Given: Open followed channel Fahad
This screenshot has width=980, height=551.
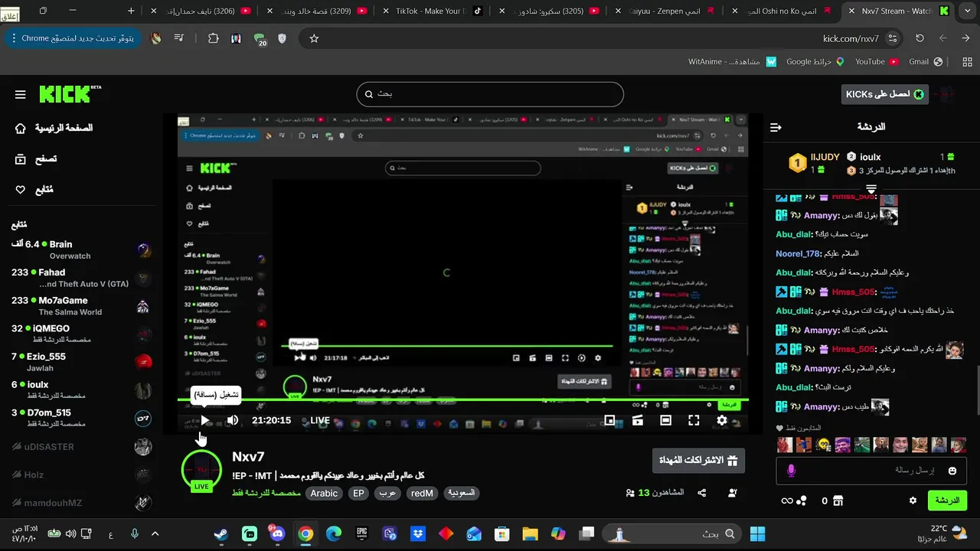Looking at the screenshot, I should pyautogui.click(x=81, y=278).
